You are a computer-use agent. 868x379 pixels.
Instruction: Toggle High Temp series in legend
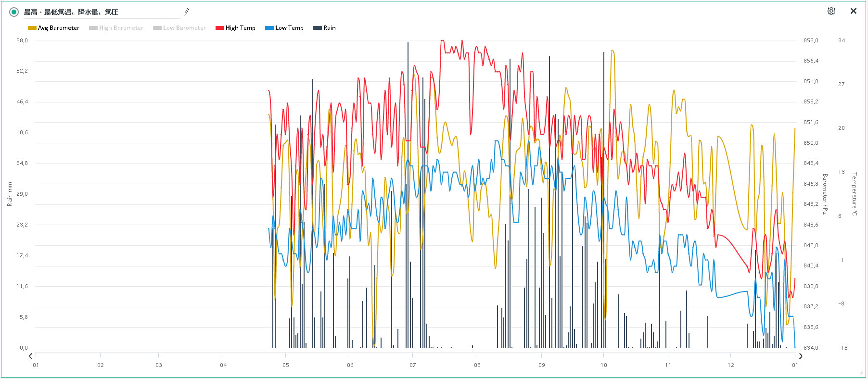pyautogui.click(x=236, y=28)
